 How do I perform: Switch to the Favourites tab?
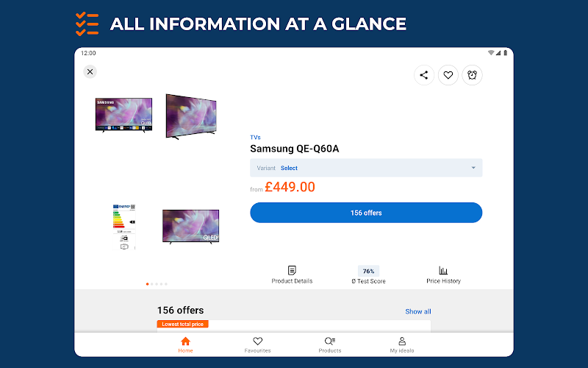tap(257, 344)
